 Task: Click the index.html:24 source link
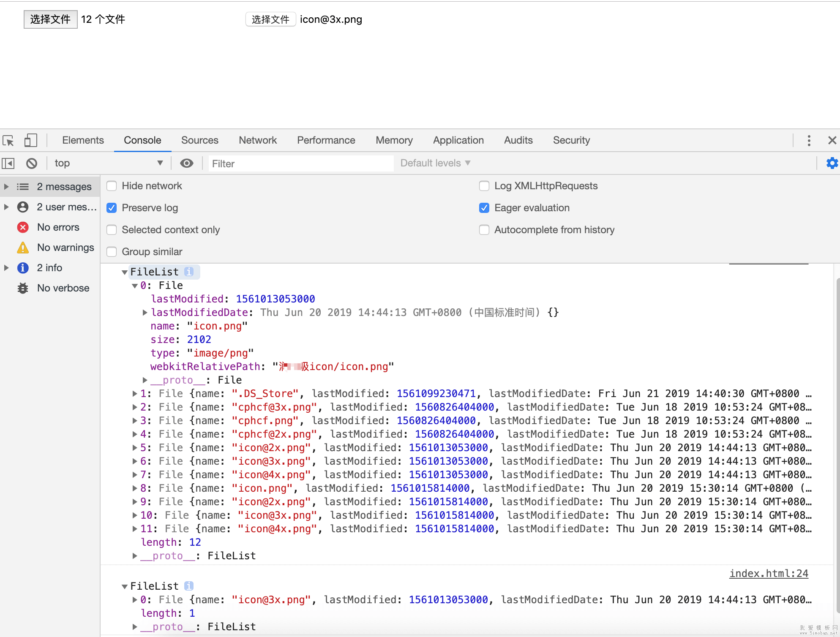point(768,573)
